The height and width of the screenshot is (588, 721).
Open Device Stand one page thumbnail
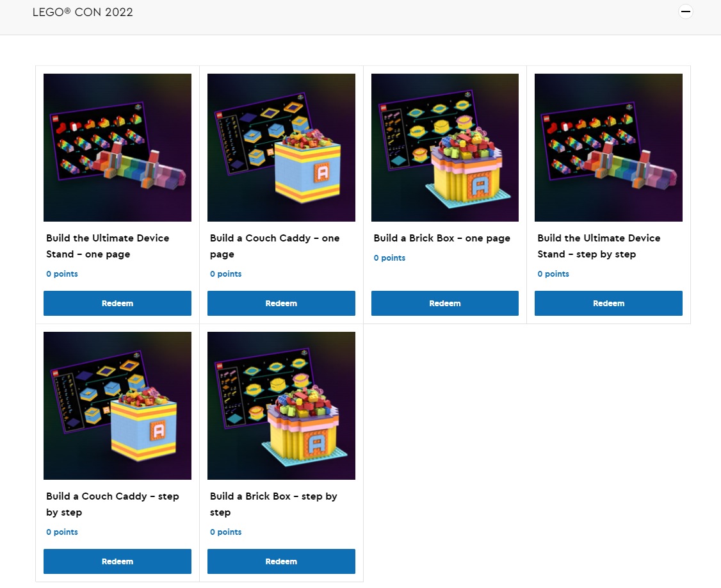(117, 148)
